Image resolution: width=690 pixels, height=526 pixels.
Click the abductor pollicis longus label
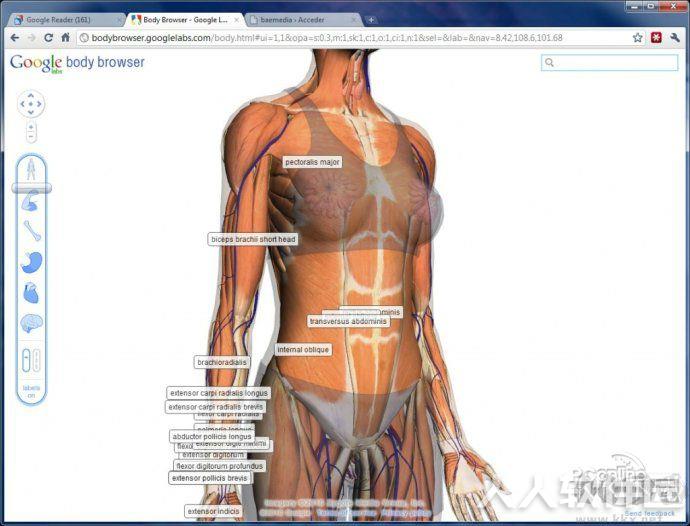[212, 436]
